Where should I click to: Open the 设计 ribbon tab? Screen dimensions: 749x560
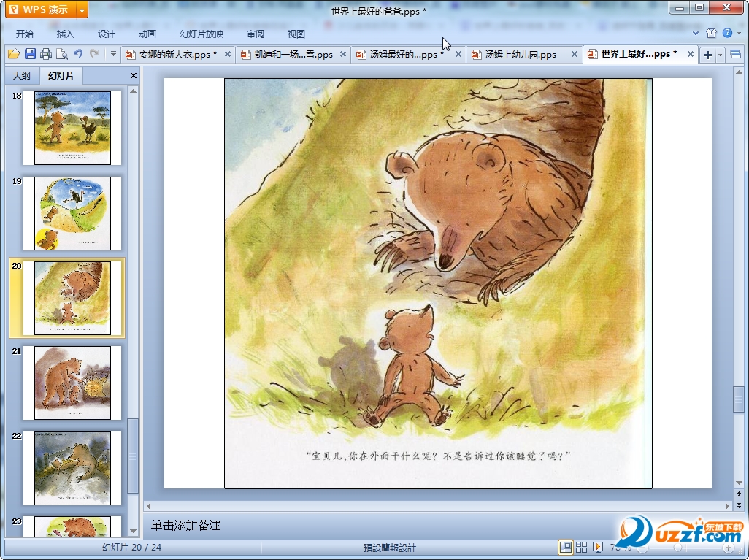click(x=107, y=34)
